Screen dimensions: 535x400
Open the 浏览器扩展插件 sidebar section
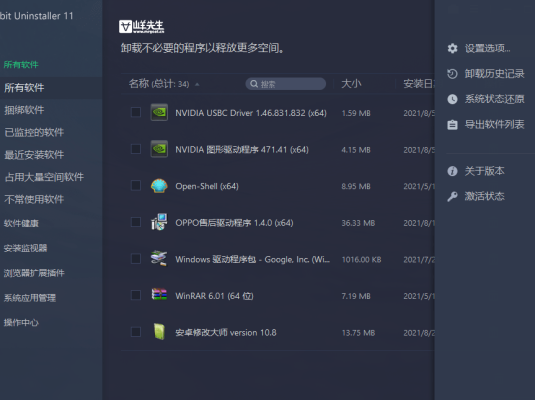click(34, 273)
